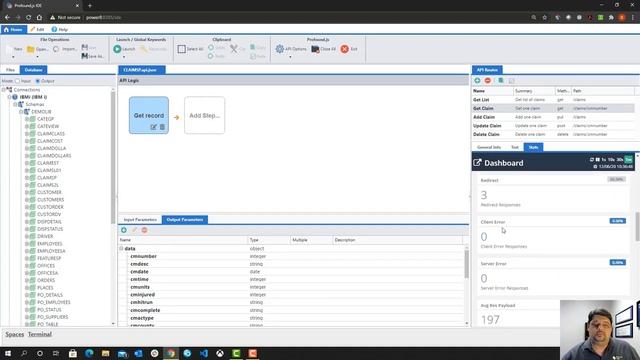Viewport: 640px width, 360px height.
Task: Collapse the data object row
Action: (121, 249)
